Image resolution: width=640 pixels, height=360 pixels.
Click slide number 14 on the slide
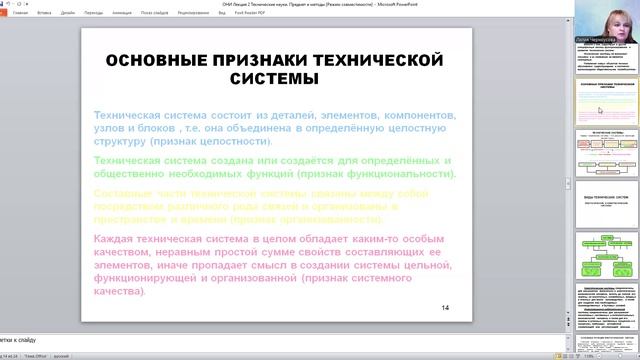coord(445,308)
